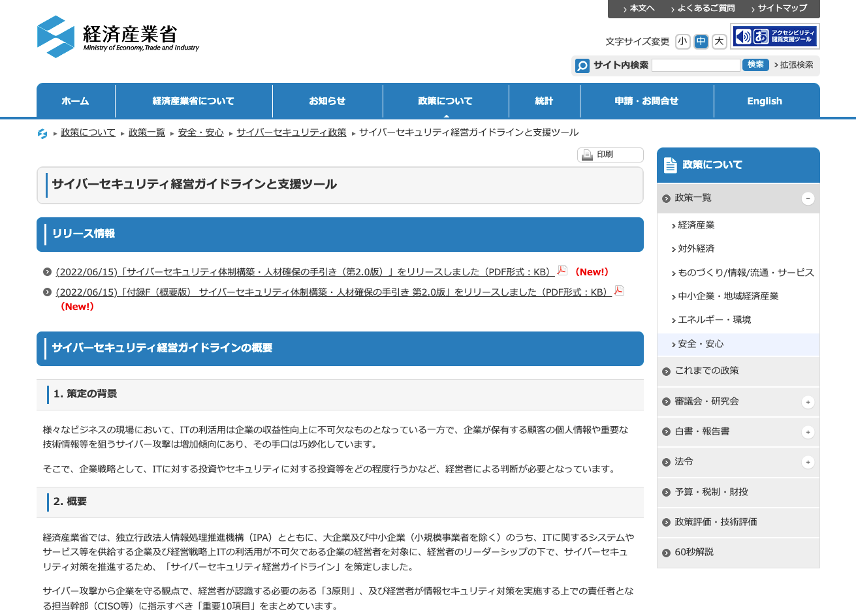Image resolution: width=856 pixels, height=616 pixels.
Task: Click the small METI mark starting the breadcrumb
Action: (42, 132)
